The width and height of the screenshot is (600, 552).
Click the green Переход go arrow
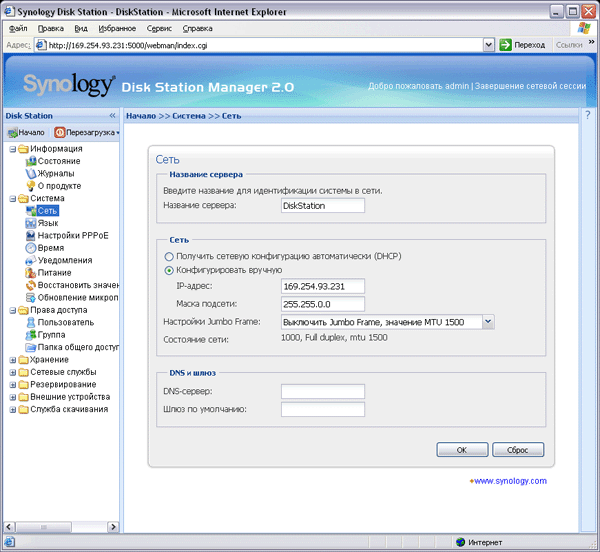(505, 45)
